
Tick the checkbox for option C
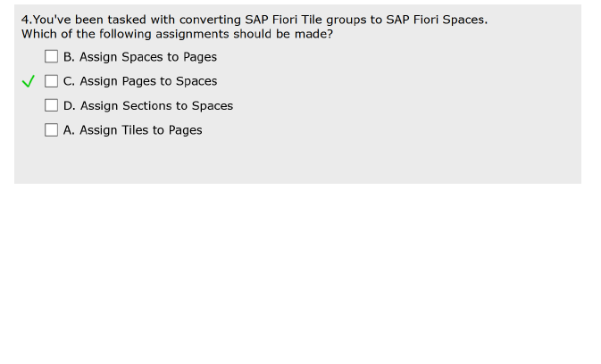click(x=52, y=81)
